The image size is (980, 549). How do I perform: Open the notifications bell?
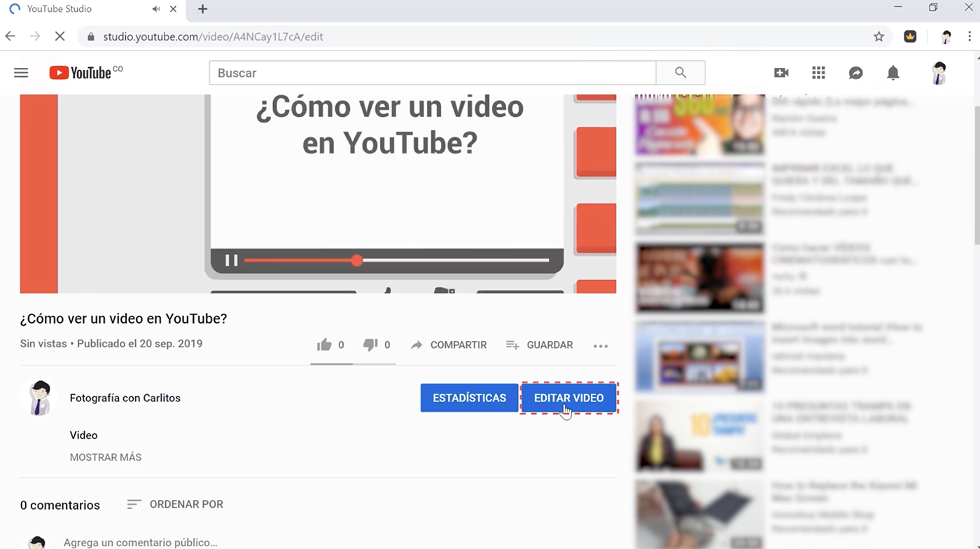tap(893, 73)
